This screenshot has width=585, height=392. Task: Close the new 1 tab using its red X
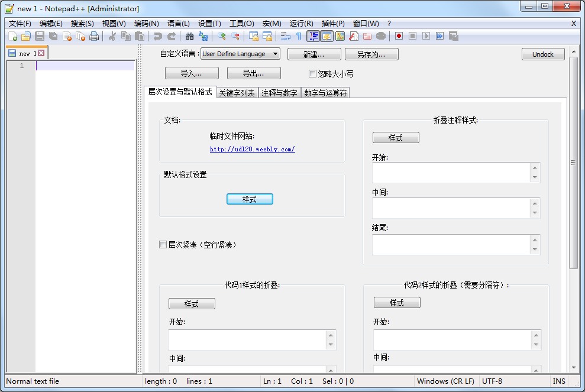41,53
